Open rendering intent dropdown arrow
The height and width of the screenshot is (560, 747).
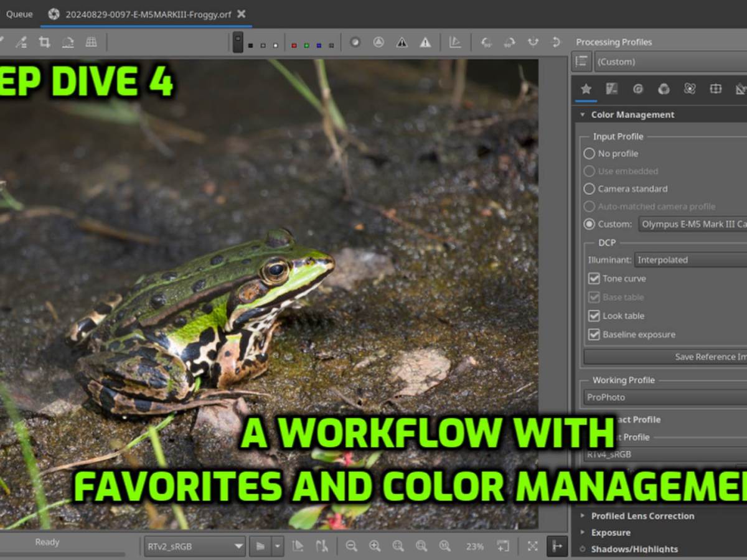tap(277, 546)
